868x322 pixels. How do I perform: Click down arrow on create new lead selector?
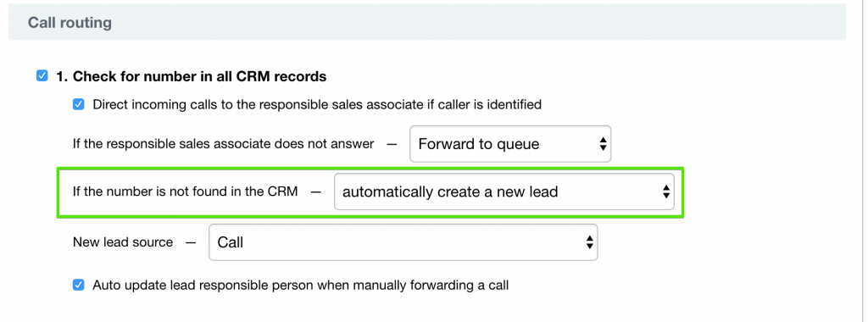point(666,197)
